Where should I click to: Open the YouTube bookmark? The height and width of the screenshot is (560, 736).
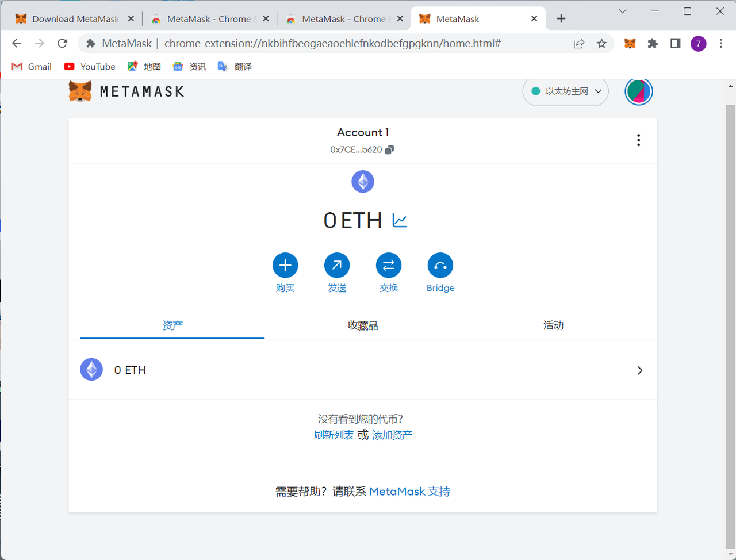tap(90, 67)
